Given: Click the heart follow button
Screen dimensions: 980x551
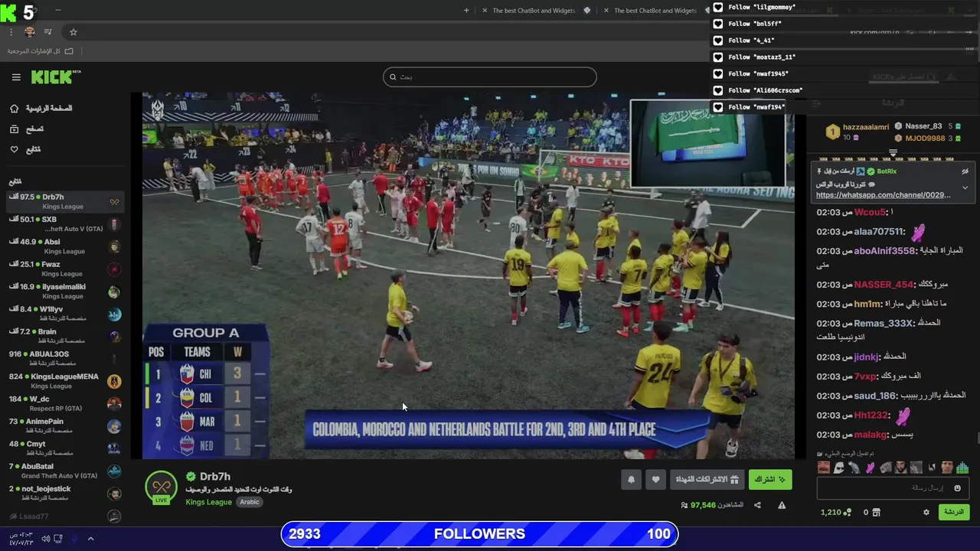Looking at the screenshot, I should 655,480.
